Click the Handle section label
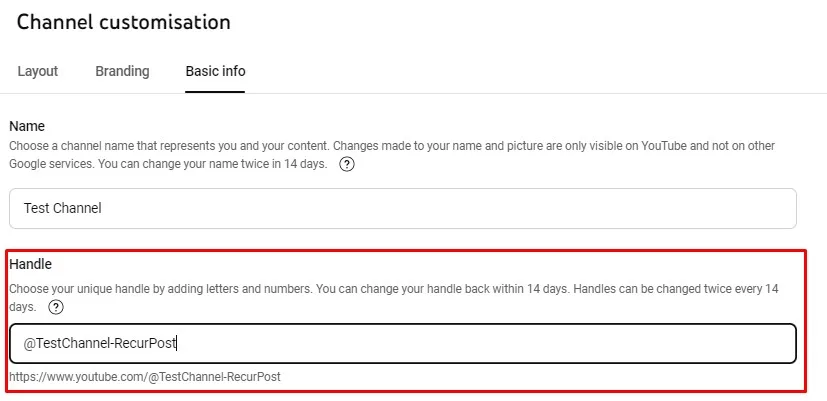827x401 pixels. pos(31,264)
